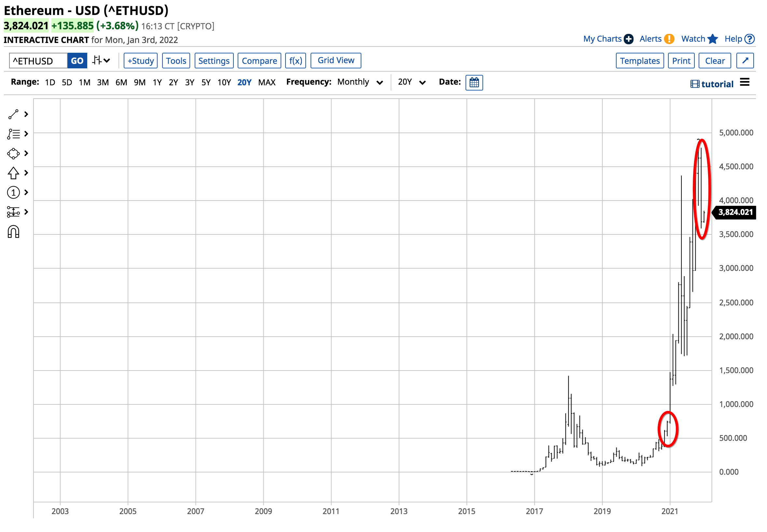
Task: Select the price range measure tool
Action: (x=13, y=212)
